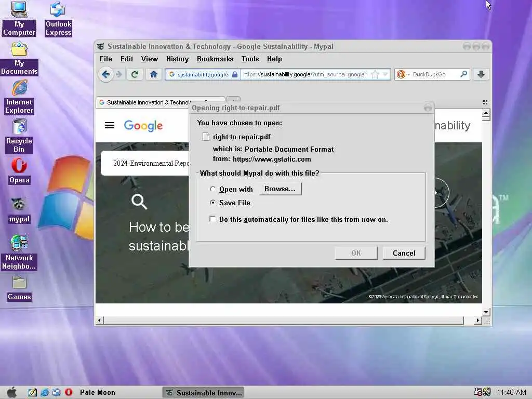This screenshot has width=532, height=399.
Task: Select the Save File radio button
Action: coord(212,203)
